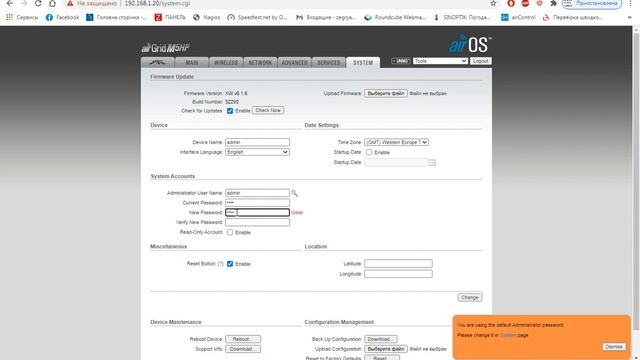Open the airControl bookmark
The image size is (640, 360).
[x=518, y=18]
